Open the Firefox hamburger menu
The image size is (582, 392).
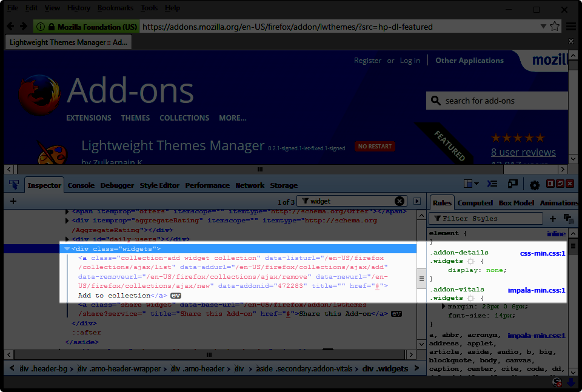point(571,26)
